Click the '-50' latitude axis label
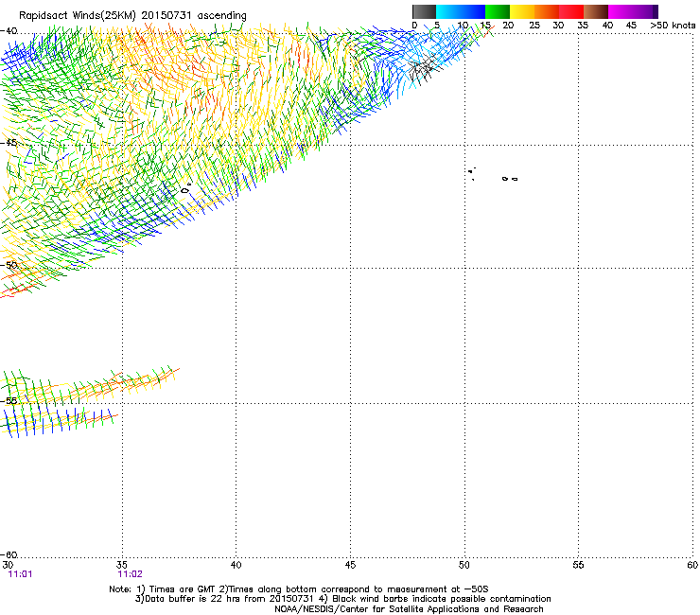Screen dimensions: 700x615 (9, 265)
